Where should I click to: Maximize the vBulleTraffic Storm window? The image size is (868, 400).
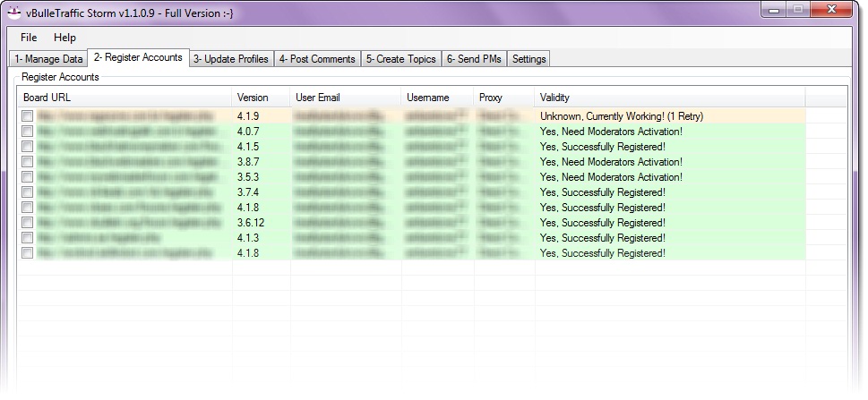[796, 9]
